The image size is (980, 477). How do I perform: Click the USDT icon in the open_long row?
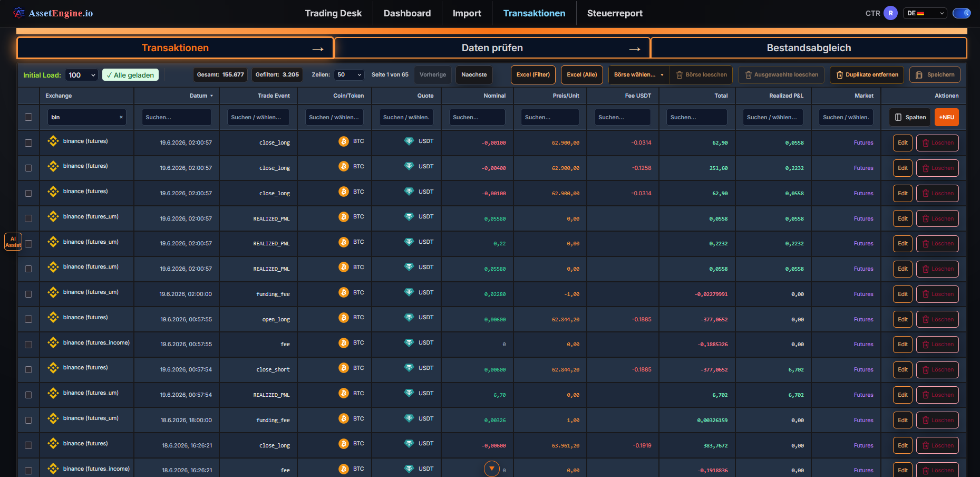click(x=409, y=317)
